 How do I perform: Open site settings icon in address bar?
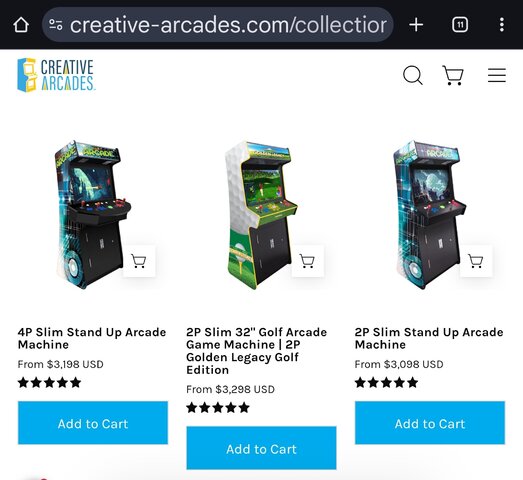tap(56, 25)
